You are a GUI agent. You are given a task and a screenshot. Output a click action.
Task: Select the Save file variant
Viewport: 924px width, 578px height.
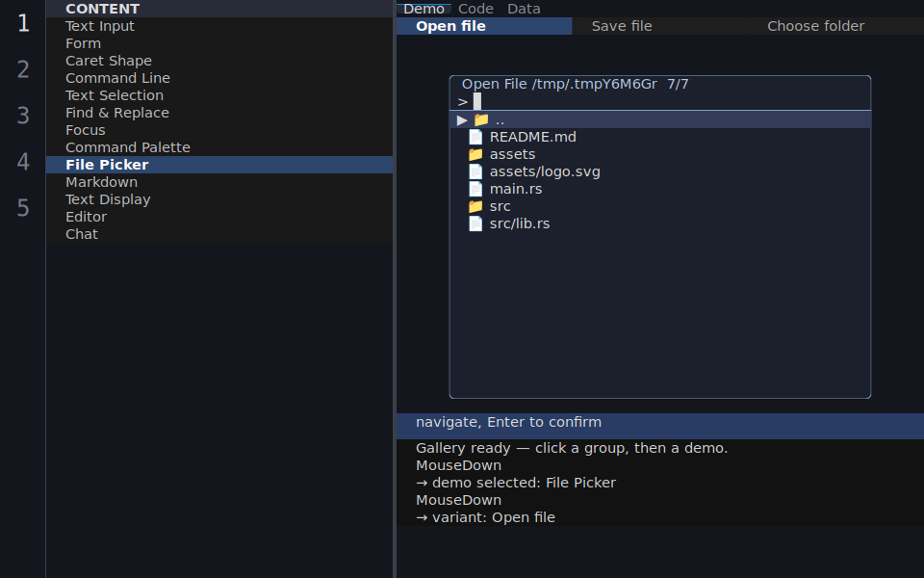point(660,26)
